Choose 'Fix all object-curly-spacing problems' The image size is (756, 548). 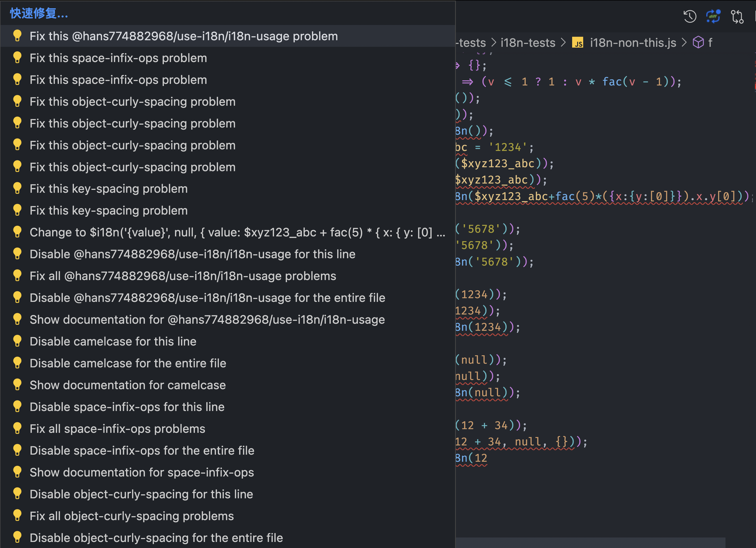[131, 516]
